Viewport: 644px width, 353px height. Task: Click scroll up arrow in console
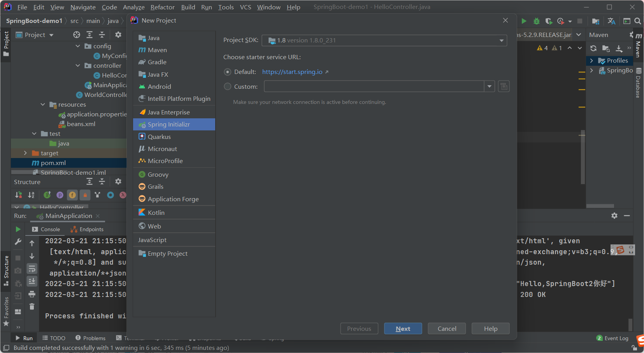click(32, 243)
